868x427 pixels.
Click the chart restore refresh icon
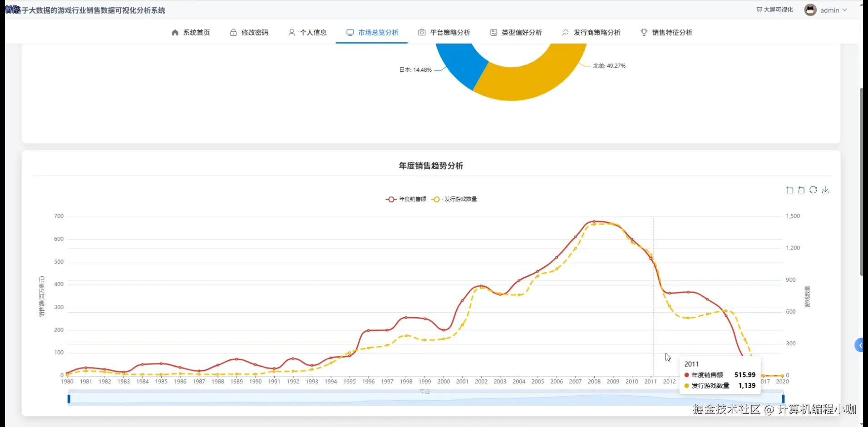(x=814, y=190)
